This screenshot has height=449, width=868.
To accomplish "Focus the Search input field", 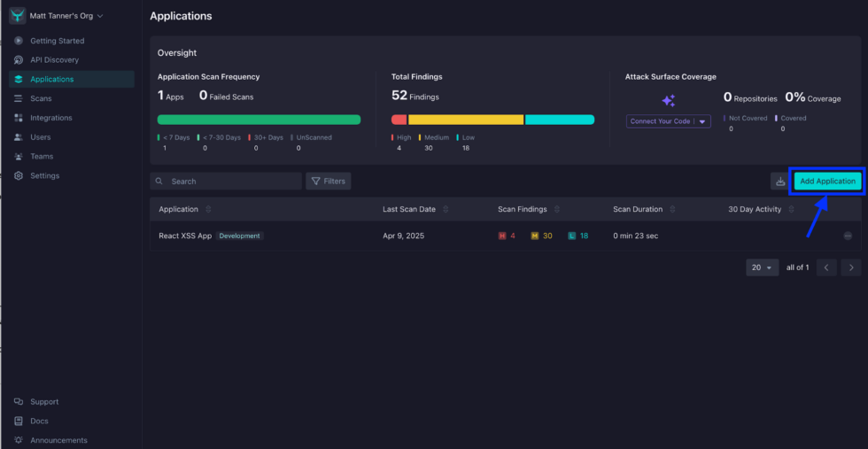I will point(232,182).
